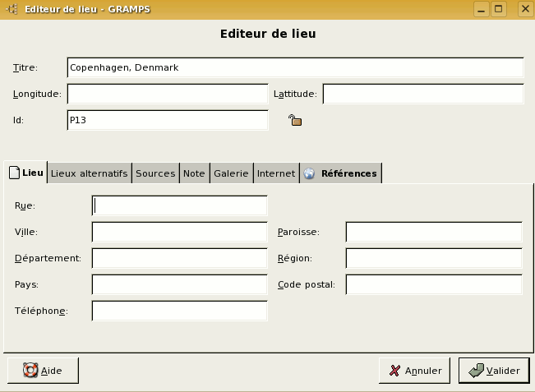
Task: Maximize the Editeur de lieu window
Action: point(499,9)
